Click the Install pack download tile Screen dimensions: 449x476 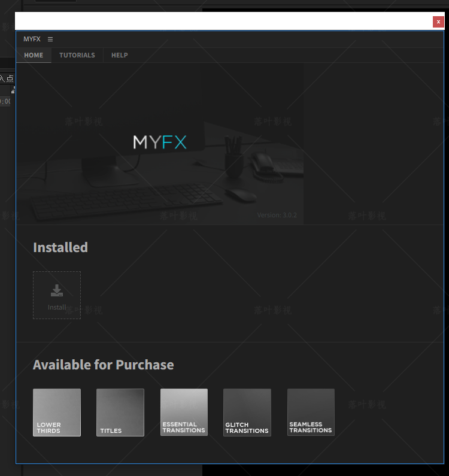pyautogui.click(x=57, y=295)
